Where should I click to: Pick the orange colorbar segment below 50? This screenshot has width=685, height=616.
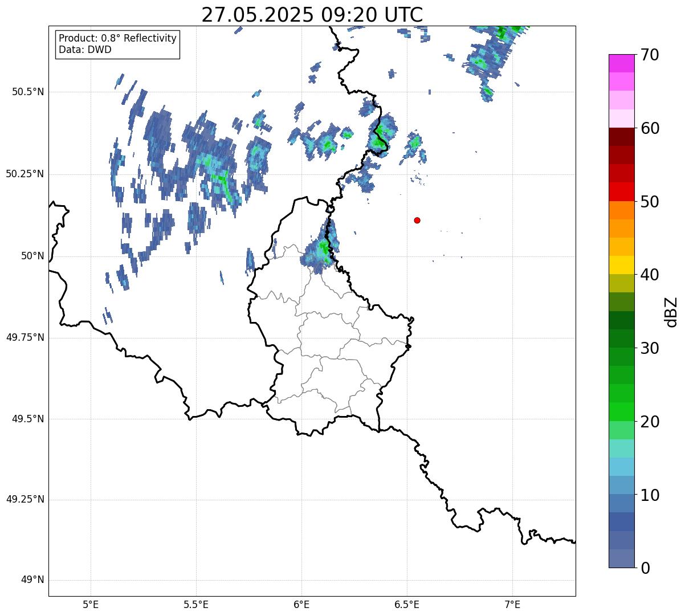621,210
